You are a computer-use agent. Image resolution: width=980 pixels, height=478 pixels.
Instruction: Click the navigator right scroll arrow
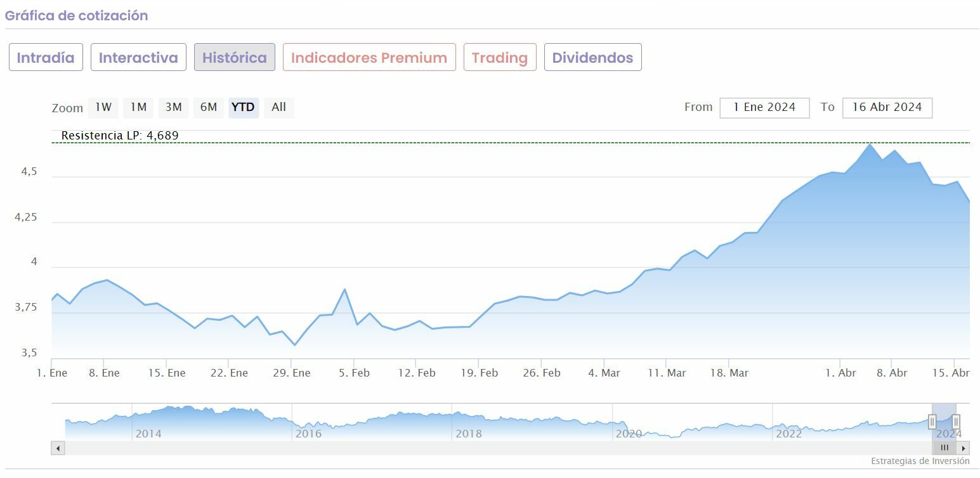tap(964, 448)
